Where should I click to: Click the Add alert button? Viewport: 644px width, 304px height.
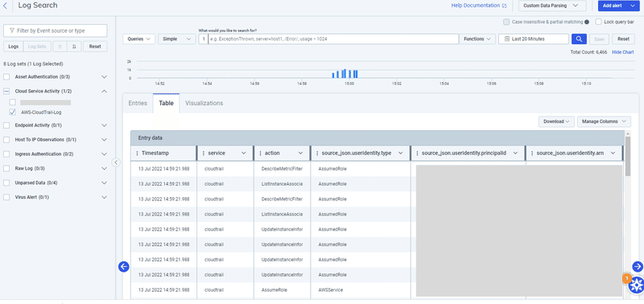coord(613,6)
